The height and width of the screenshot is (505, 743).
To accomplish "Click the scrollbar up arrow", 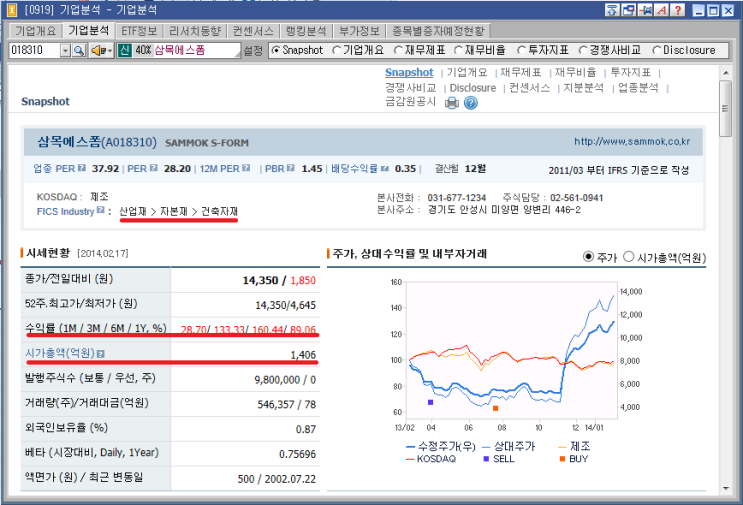I will [x=725, y=72].
